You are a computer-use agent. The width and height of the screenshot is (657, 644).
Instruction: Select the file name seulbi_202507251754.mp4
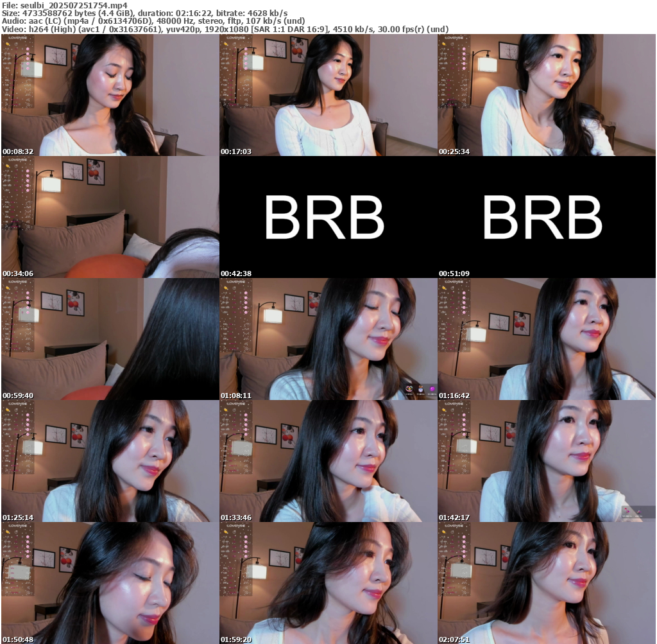74,5
